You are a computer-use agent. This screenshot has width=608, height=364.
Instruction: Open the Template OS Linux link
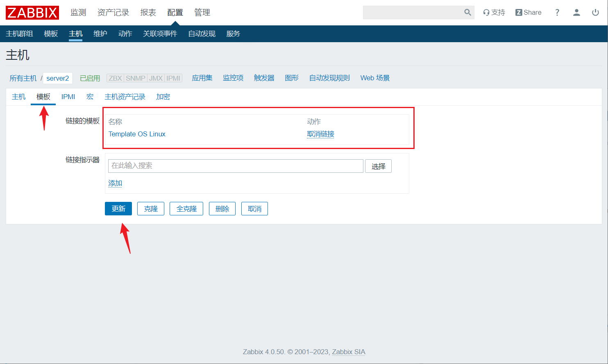tap(137, 134)
